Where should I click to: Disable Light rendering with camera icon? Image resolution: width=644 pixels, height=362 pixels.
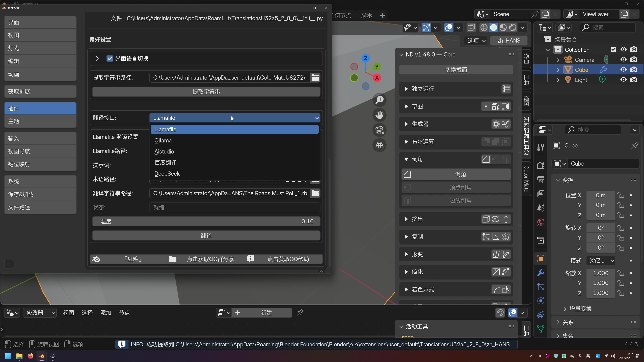coord(634,80)
